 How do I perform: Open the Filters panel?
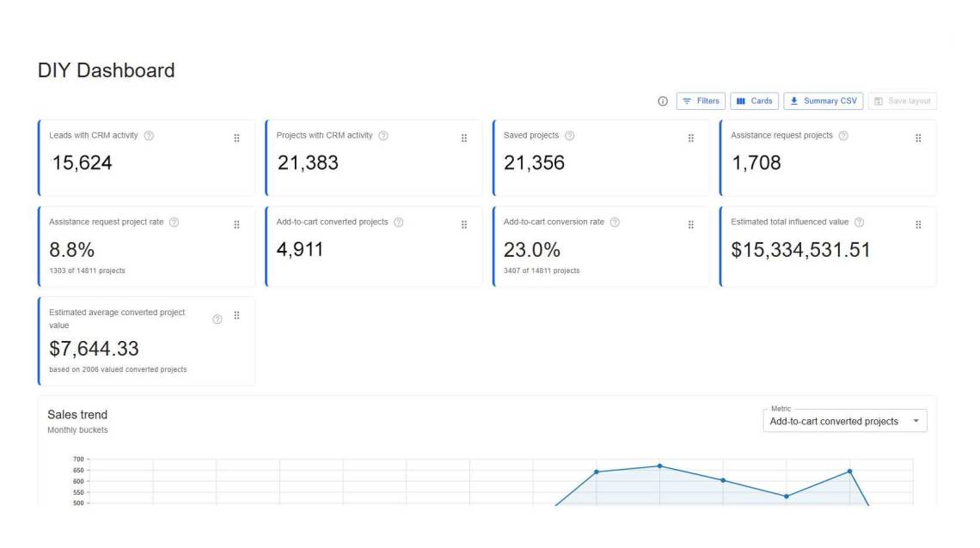coord(701,101)
